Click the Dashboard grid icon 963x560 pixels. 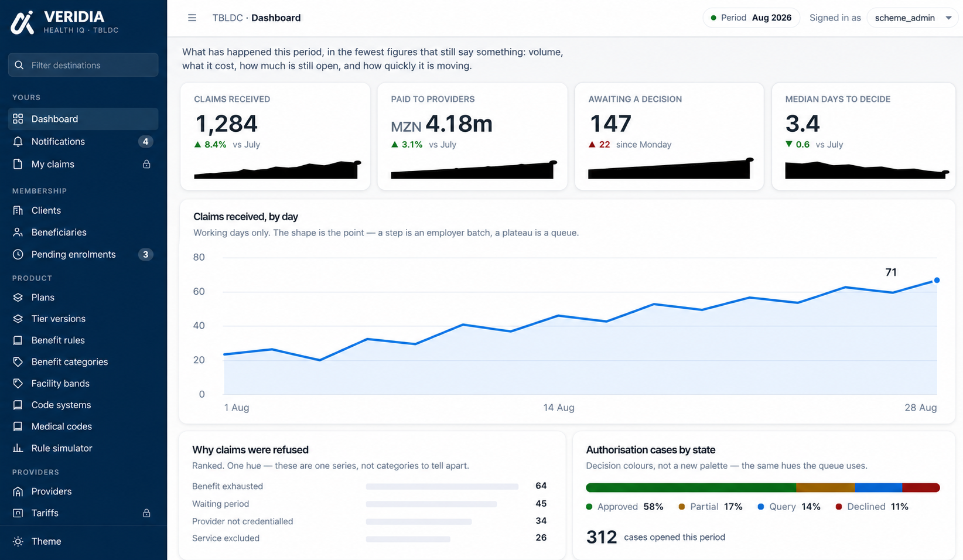(x=18, y=119)
